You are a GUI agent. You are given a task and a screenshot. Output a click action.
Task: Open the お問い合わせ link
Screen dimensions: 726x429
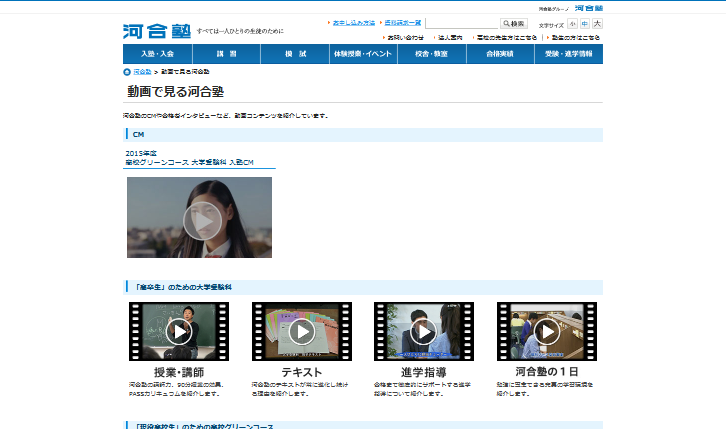[x=406, y=37]
